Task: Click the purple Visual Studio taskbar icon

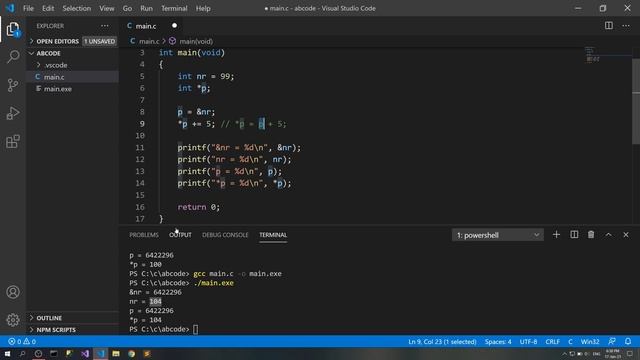Action: click(85, 353)
